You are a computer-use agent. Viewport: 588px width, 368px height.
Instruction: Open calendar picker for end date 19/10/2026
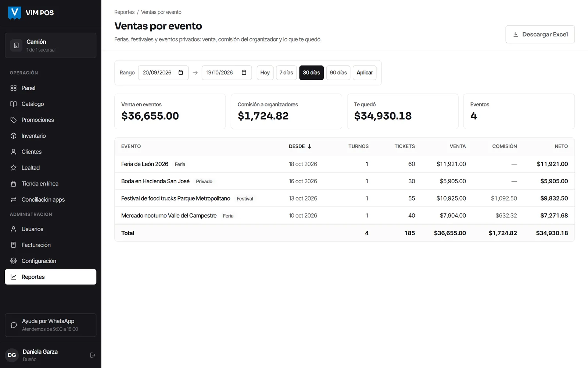click(x=244, y=72)
